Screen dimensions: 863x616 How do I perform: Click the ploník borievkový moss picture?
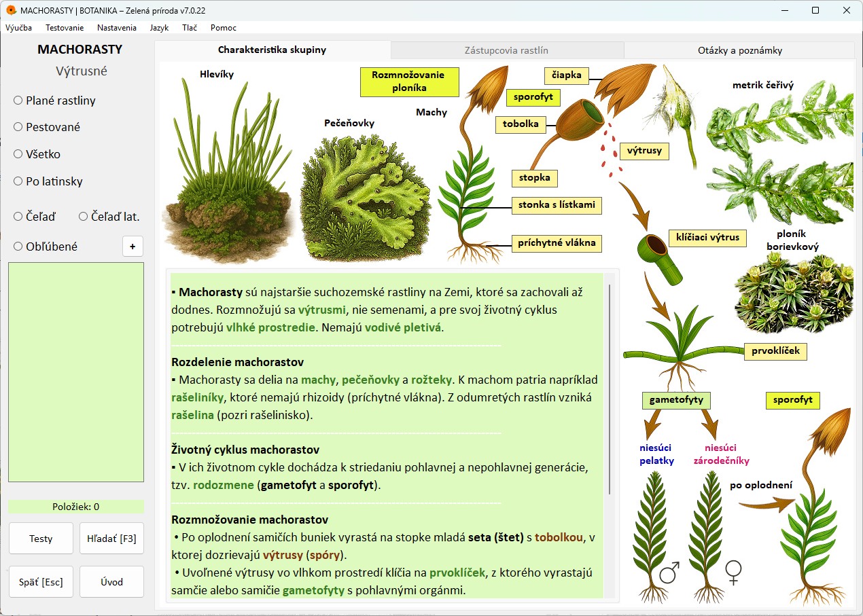tap(794, 293)
